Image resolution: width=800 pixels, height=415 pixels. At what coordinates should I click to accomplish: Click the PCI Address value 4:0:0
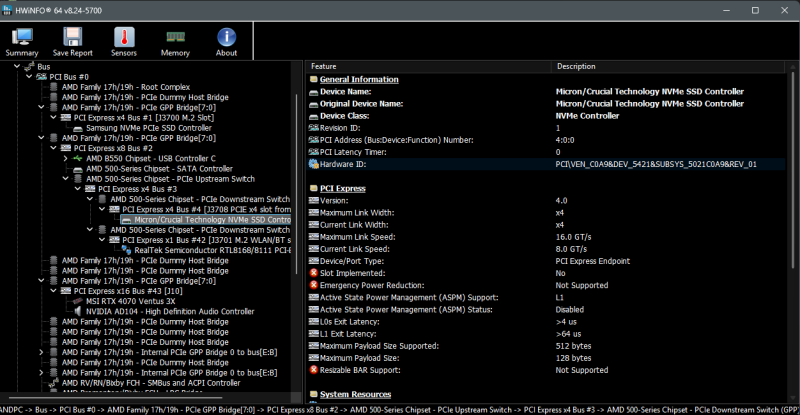point(565,140)
